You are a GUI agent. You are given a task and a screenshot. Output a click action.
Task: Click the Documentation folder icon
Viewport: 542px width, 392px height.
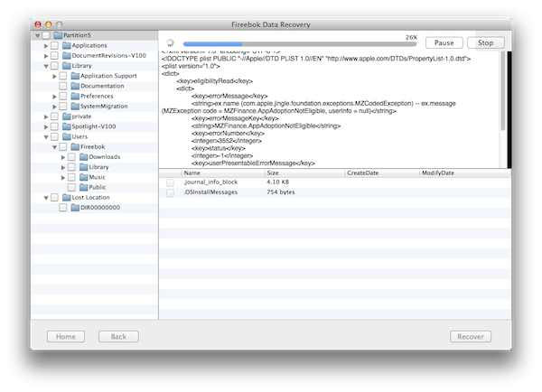75,86
